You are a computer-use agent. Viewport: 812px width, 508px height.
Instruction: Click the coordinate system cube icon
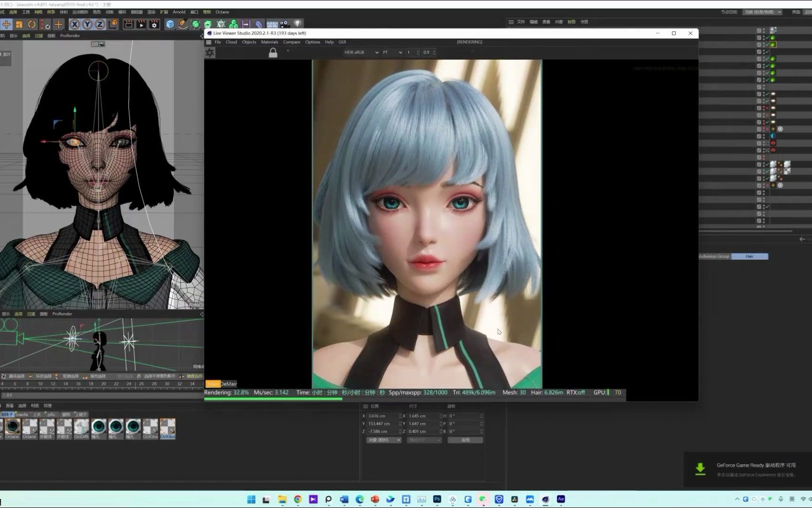click(113, 24)
